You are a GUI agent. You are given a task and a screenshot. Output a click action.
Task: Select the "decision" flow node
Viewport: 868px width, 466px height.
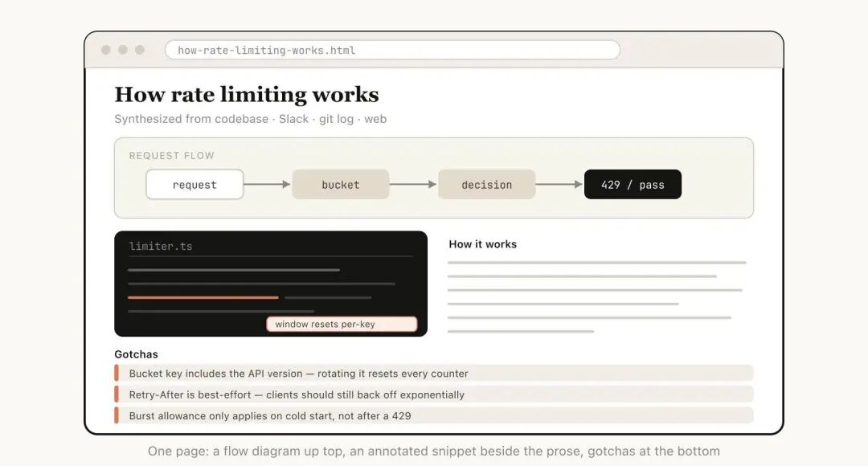(486, 184)
